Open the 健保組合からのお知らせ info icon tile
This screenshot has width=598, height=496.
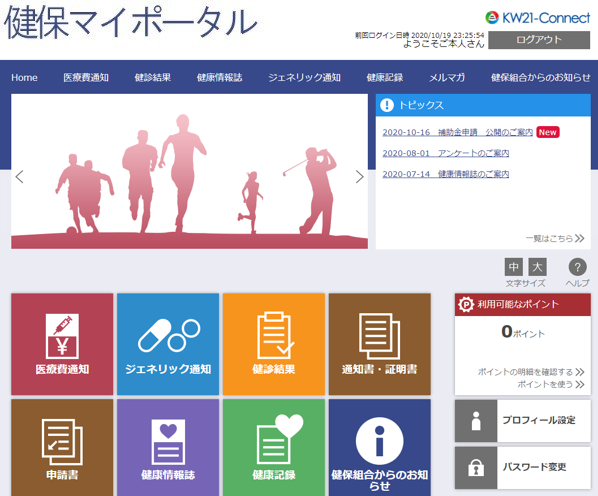(379, 448)
